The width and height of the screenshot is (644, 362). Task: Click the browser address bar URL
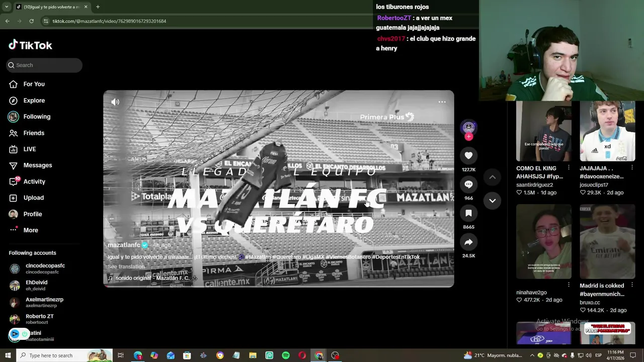click(109, 21)
